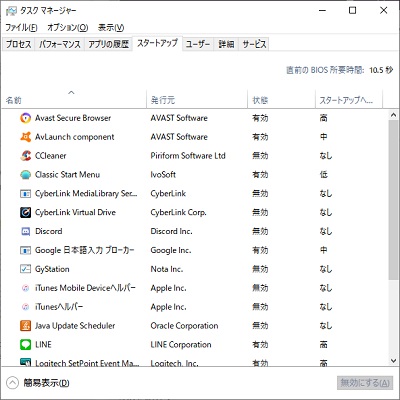
Task: Click the Discord icon
Action: 25,231
